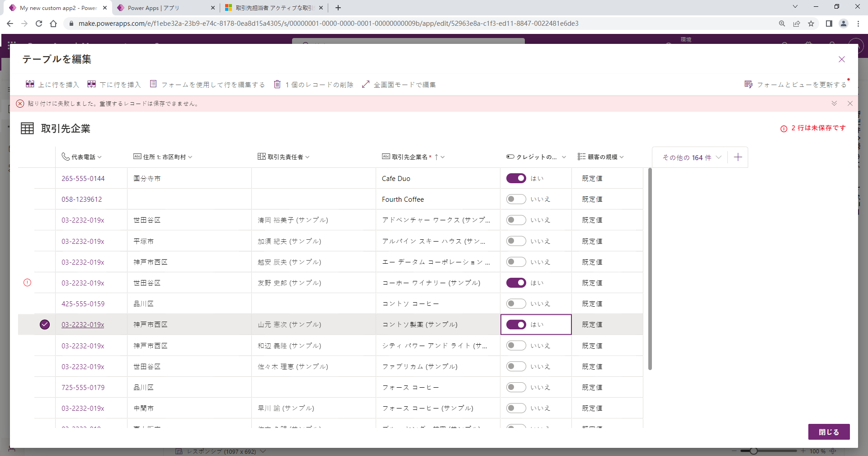868x456 pixels.
Task: Deselect the コントソ製薬 row checkmark
Action: 45,324
